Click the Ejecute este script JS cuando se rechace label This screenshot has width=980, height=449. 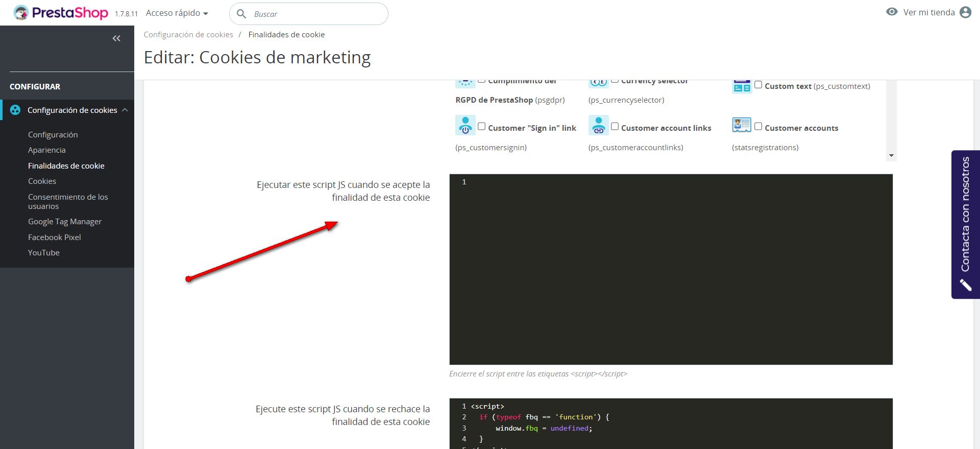point(342,415)
